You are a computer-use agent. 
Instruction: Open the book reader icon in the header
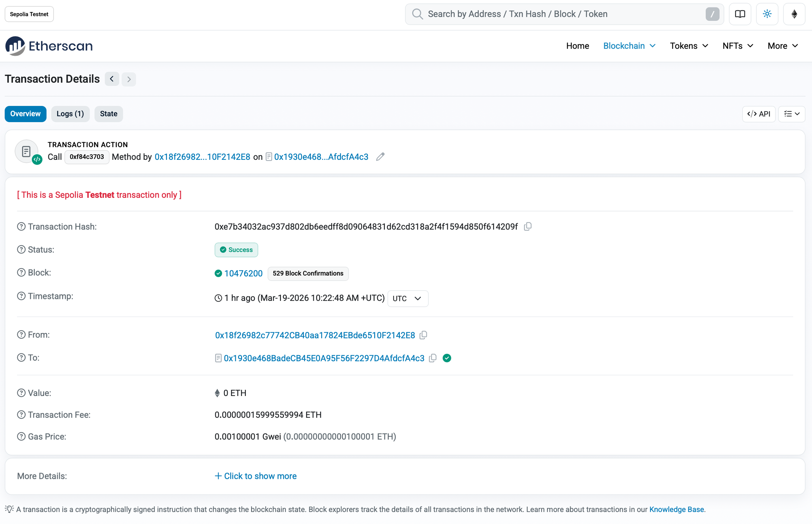tap(740, 14)
